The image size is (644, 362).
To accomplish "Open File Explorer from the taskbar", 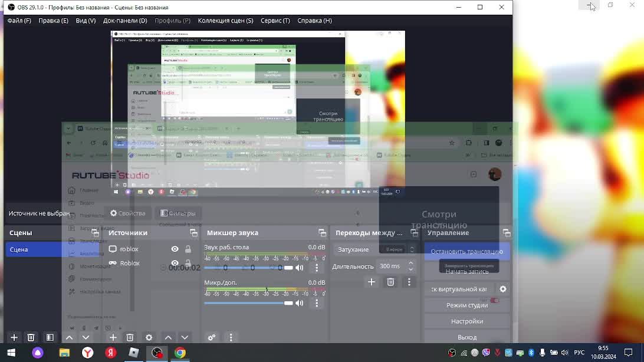I will [64, 353].
